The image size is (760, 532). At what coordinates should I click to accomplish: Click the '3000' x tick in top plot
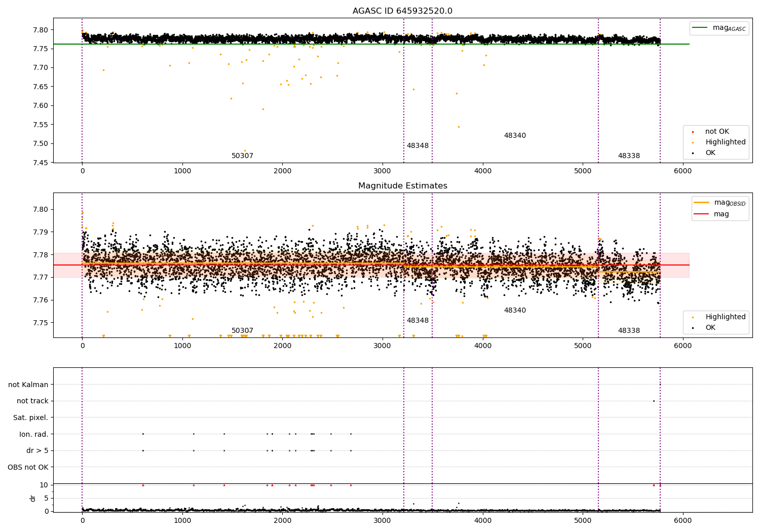pyautogui.click(x=382, y=171)
